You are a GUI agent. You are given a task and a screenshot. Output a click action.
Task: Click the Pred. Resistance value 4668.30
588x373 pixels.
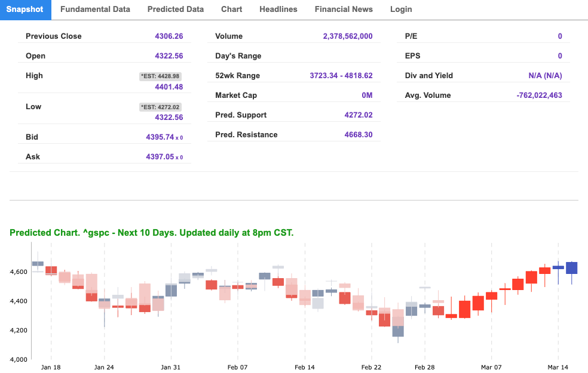point(359,135)
